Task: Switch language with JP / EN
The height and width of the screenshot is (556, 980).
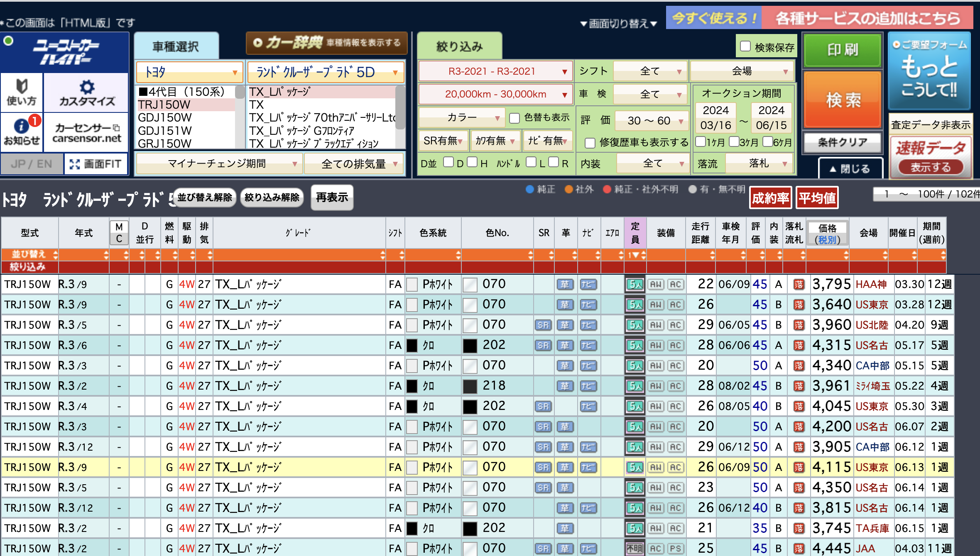Action: (x=32, y=164)
